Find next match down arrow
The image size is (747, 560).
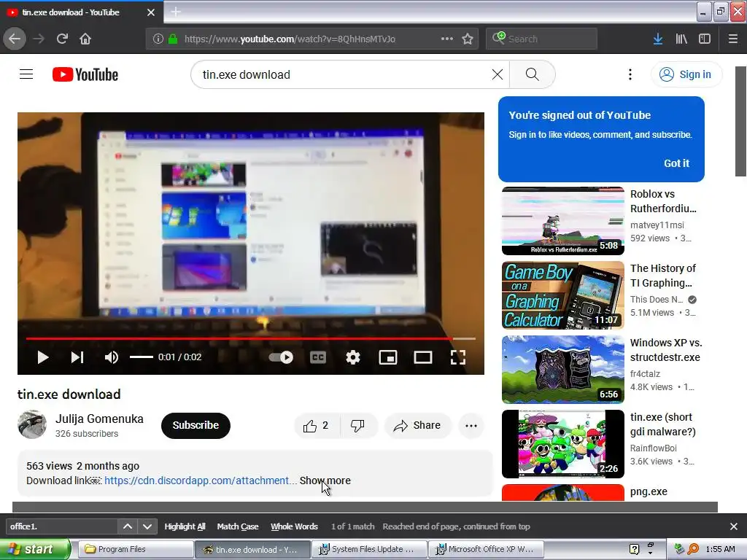point(147,526)
